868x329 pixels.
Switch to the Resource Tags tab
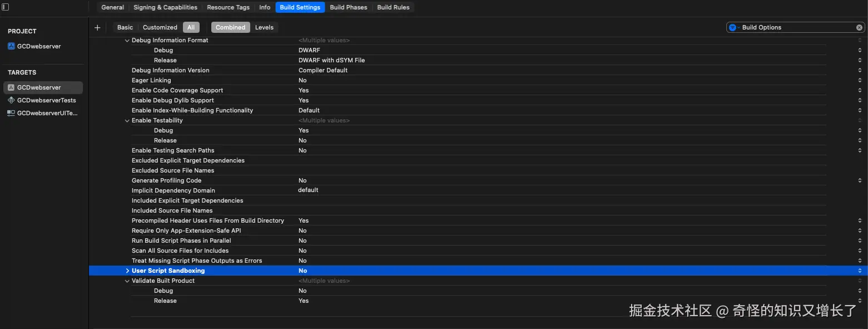pos(228,7)
